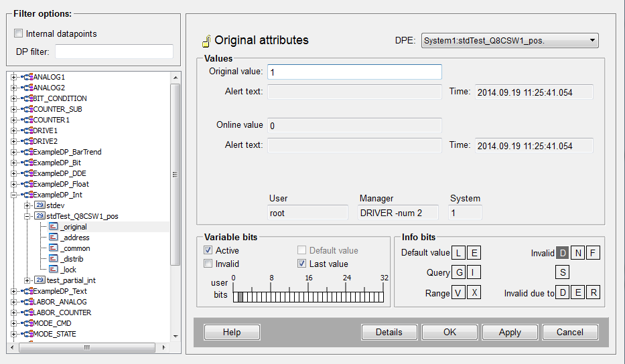
Task: Click the _address config icon in tree
Action: [53, 238]
